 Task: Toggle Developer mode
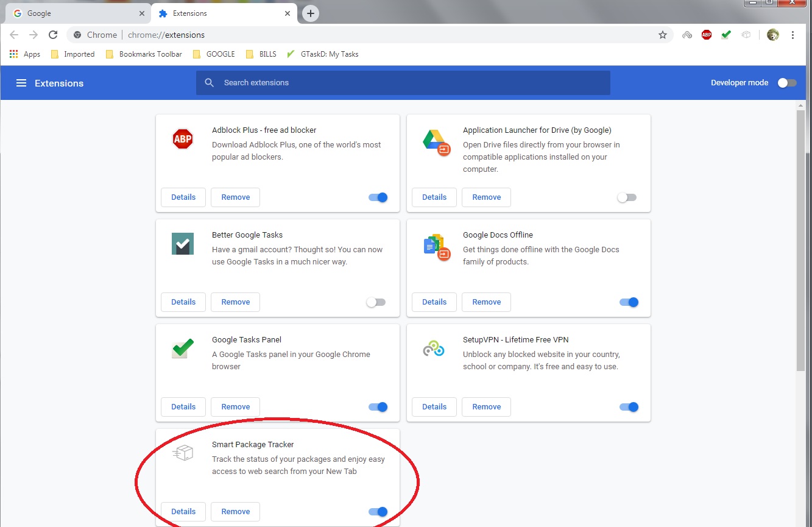click(x=786, y=82)
